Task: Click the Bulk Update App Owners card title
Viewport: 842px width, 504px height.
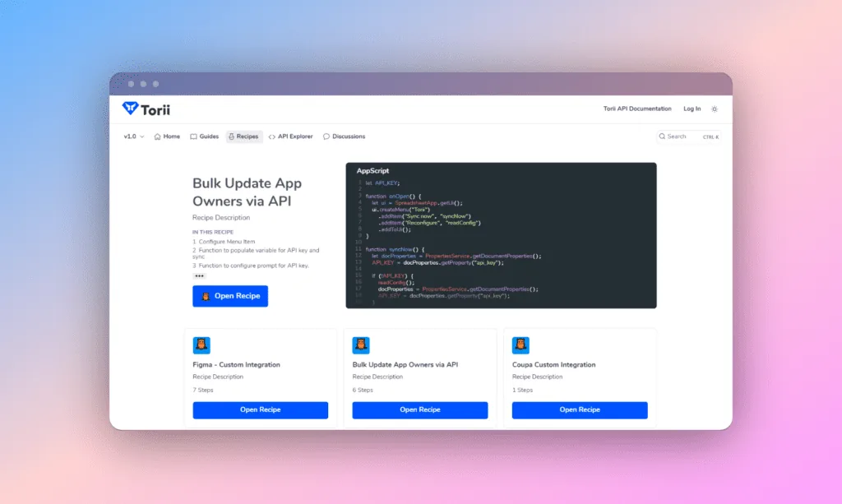Action: [x=405, y=364]
